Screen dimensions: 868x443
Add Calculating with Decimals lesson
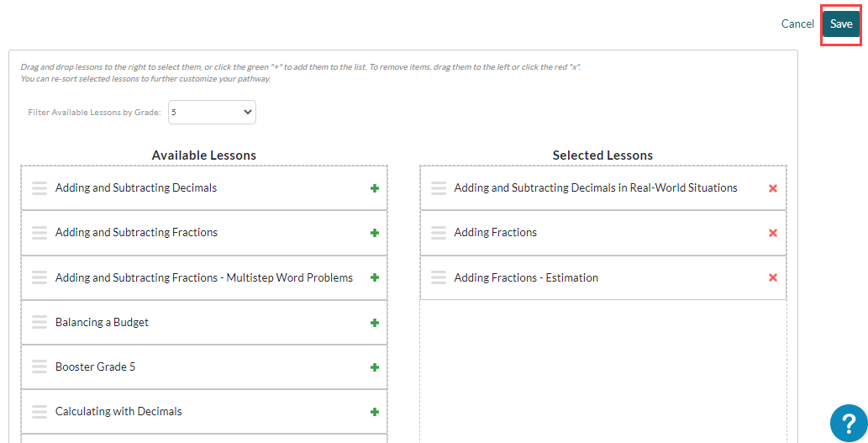point(375,412)
